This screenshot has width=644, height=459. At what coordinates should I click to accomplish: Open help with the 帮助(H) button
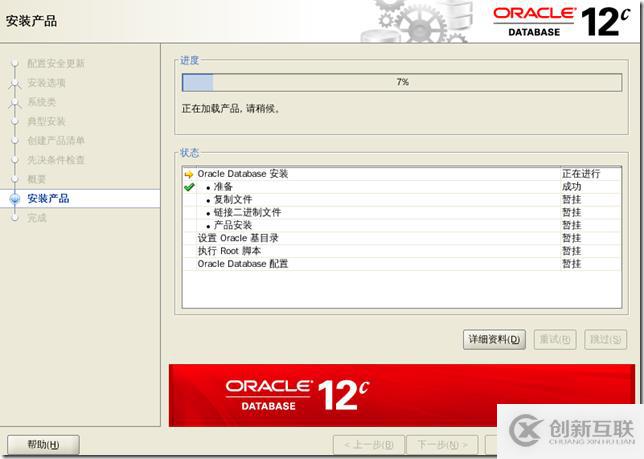[x=43, y=445]
